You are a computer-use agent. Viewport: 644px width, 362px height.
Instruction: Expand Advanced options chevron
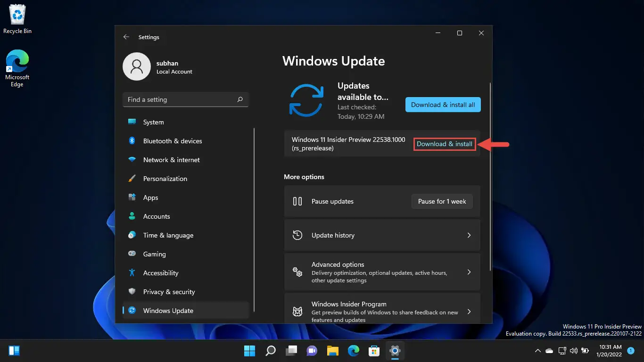click(469, 272)
